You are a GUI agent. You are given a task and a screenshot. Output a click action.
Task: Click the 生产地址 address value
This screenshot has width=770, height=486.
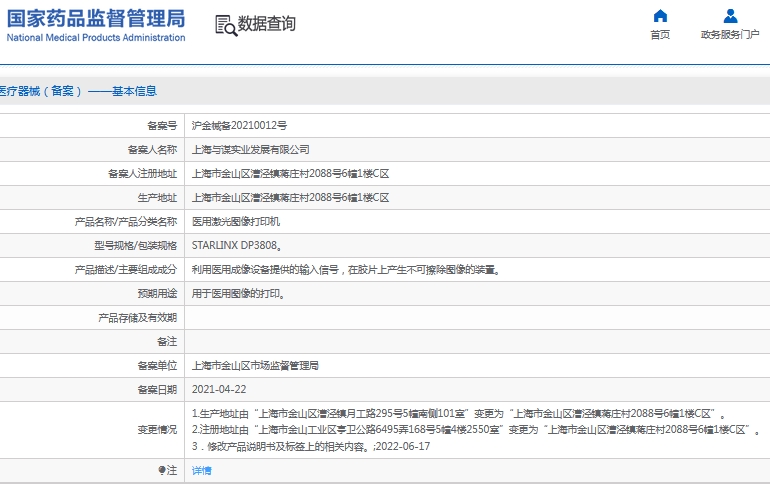290,198
